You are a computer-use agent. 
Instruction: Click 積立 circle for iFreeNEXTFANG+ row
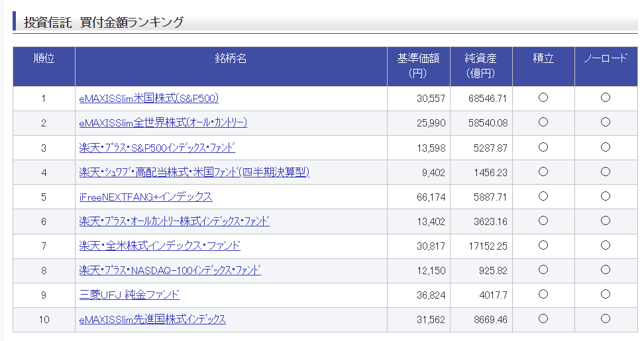[543, 197]
